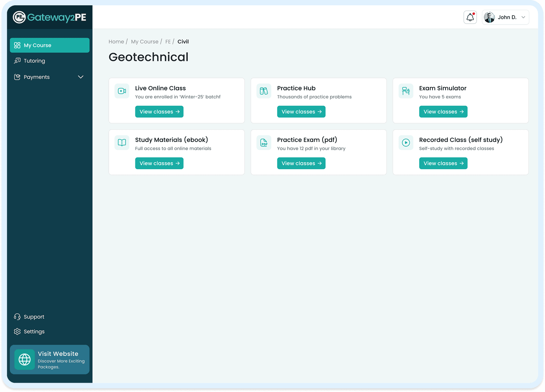The height and width of the screenshot is (392, 545).
Task: Click the Gateway2PE logo
Action: [x=50, y=17]
